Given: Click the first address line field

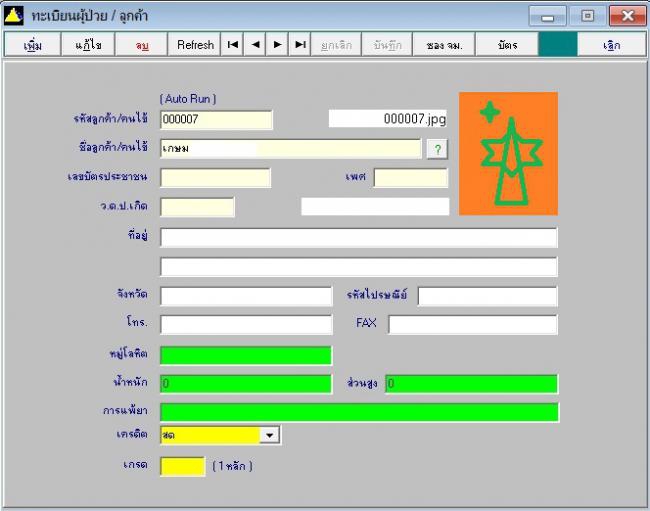Looking at the screenshot, I should (359, 237).
